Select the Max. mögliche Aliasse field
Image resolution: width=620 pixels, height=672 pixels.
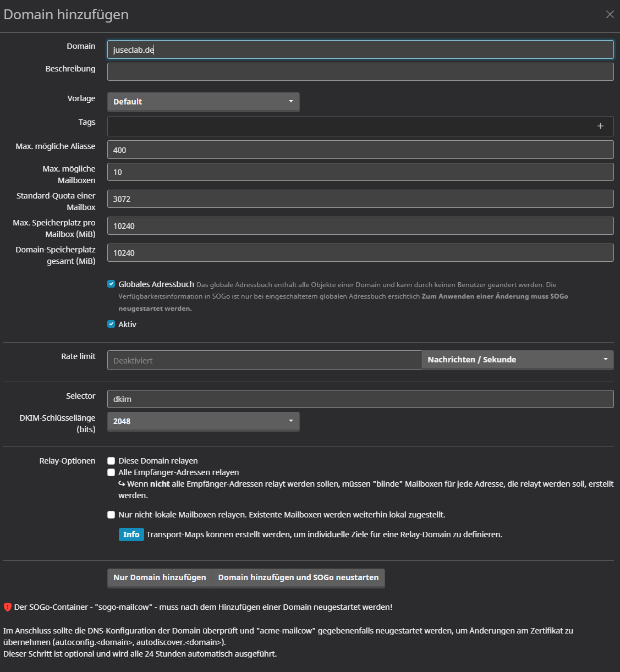coord(360,150)
